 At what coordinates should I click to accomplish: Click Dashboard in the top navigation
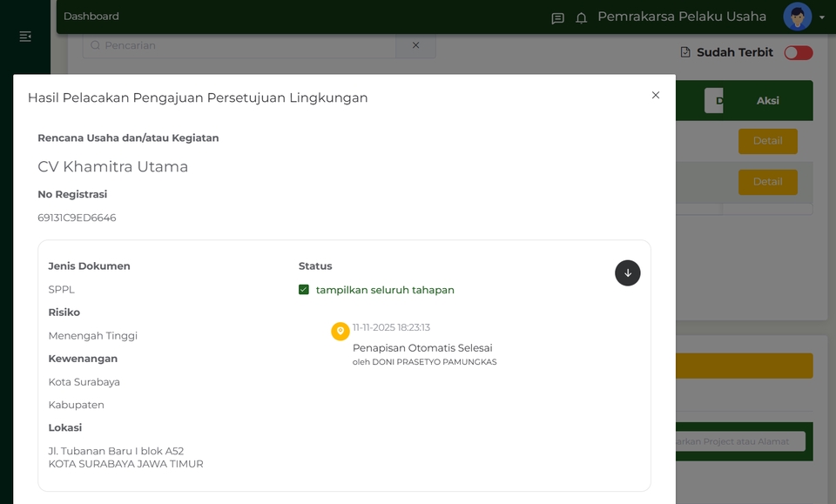point(91,16)
